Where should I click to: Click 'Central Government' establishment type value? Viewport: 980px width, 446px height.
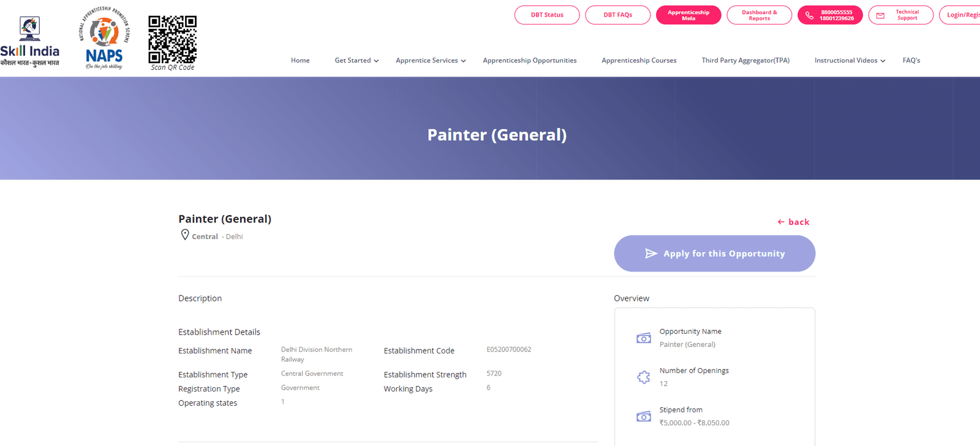click(312, 374)
